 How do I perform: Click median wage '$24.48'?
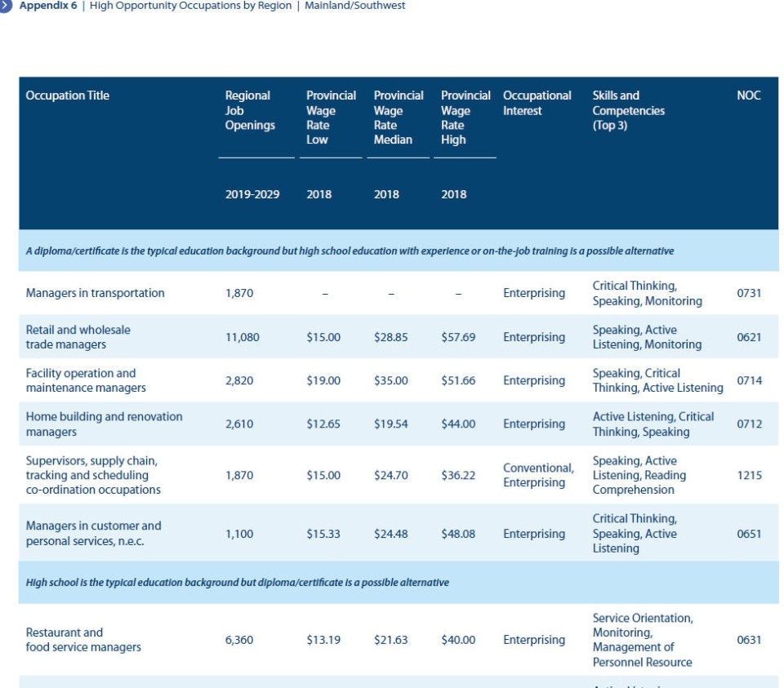click(391, 534)
